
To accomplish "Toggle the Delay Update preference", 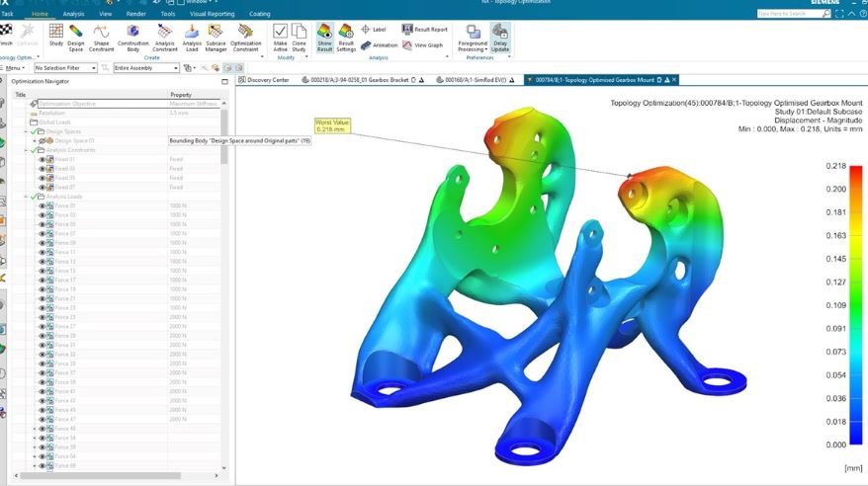I will pyautogui.click(x=500, y=38).
